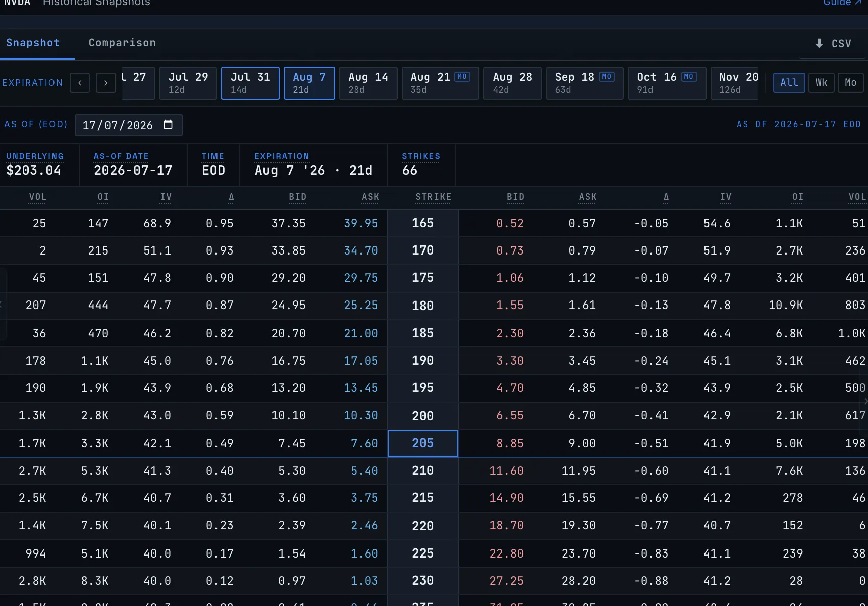This screenshot has width=868, height=606.
Task: Switch to the Snapshot tab
Action: 33,43
